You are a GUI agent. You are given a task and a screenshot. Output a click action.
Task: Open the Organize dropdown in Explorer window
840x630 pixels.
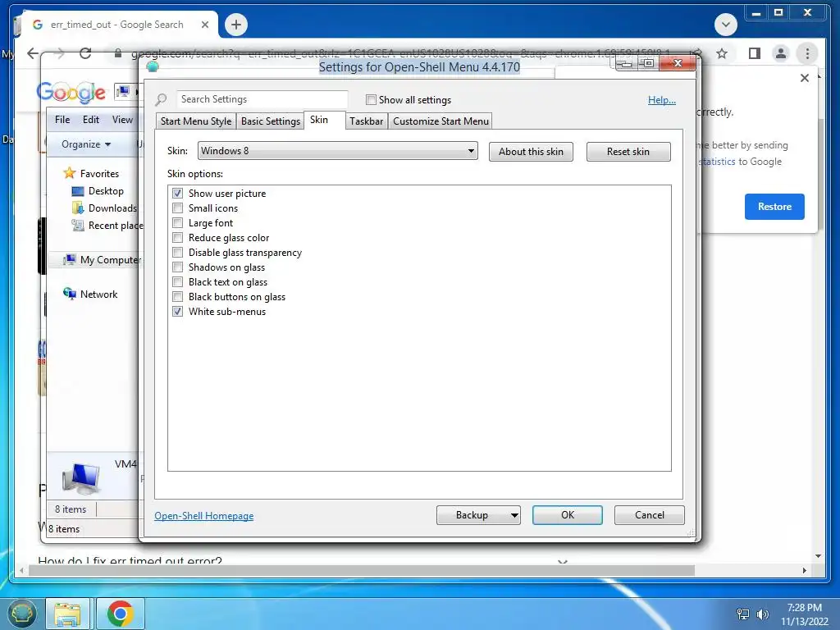click(x=85, y=144)
